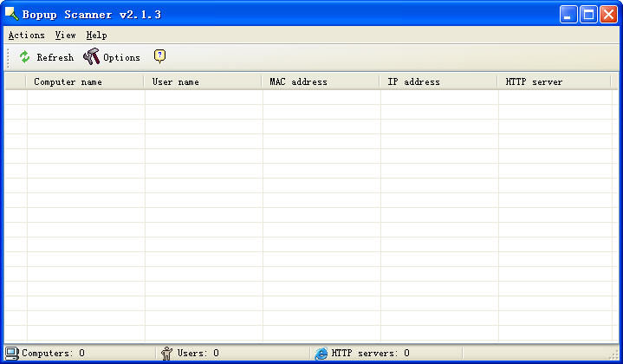Sort by the IP address column header
623x364 pixels.
point(438,81)
